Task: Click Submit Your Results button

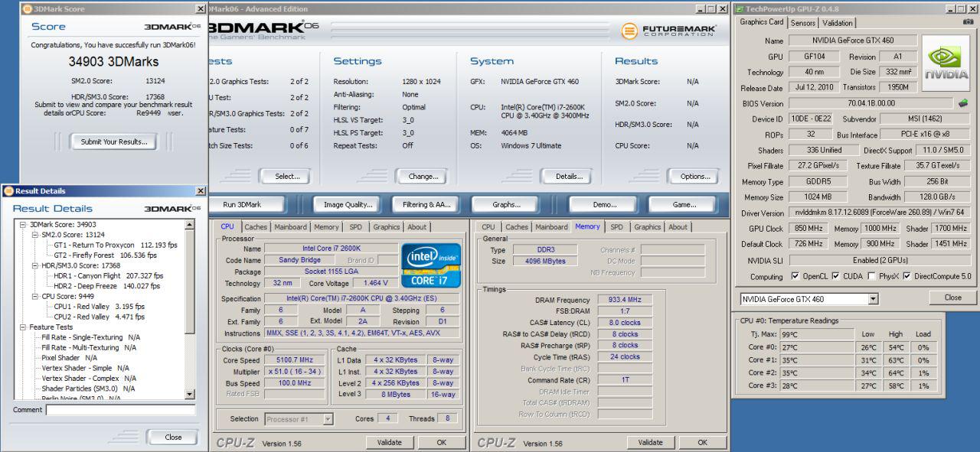Action: click(114, 141)
